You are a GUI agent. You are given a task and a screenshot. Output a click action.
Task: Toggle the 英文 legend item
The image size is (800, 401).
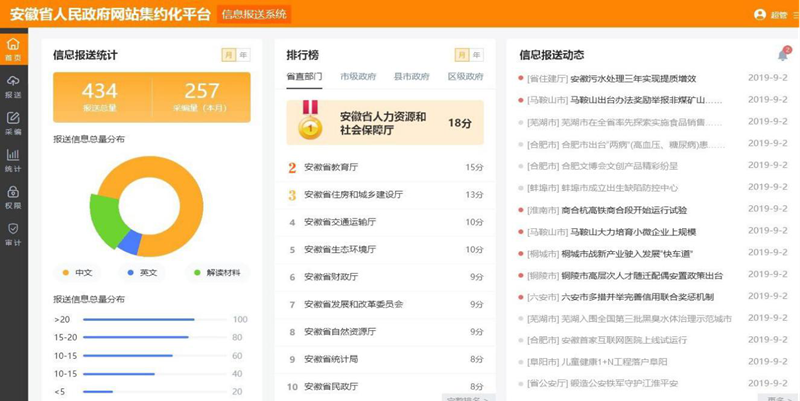pyautogui.click(x=142, y=273)
